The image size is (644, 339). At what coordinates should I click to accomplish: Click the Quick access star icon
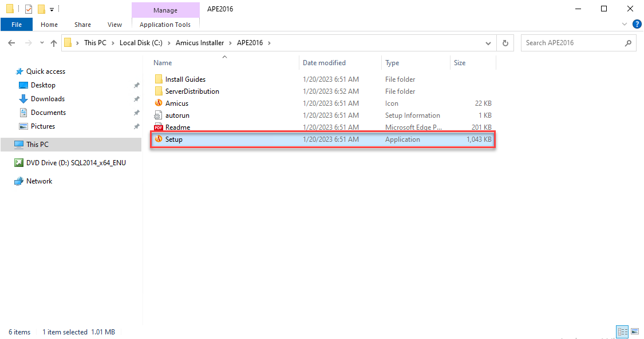[19, 71]
